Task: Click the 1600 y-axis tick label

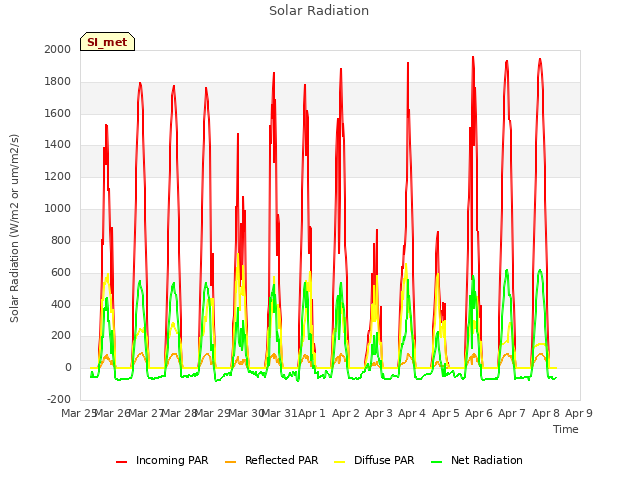Action: (x=58, y=113)
